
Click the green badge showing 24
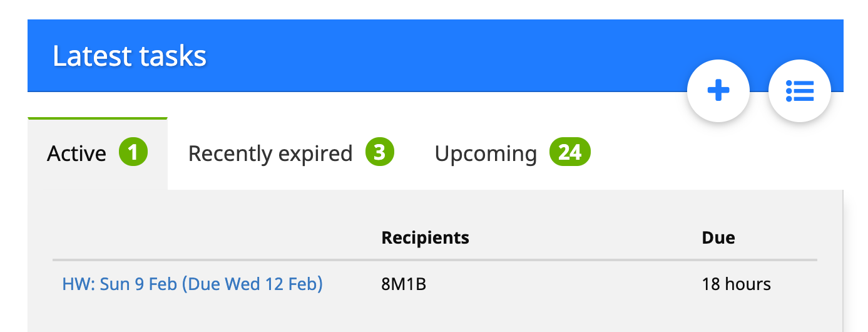[x=569, y=153]
